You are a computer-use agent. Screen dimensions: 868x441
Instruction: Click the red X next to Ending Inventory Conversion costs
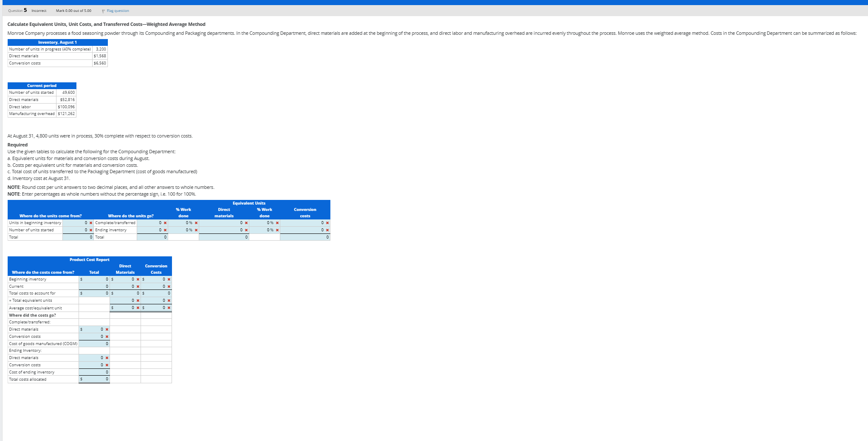(x=106, y=365)
